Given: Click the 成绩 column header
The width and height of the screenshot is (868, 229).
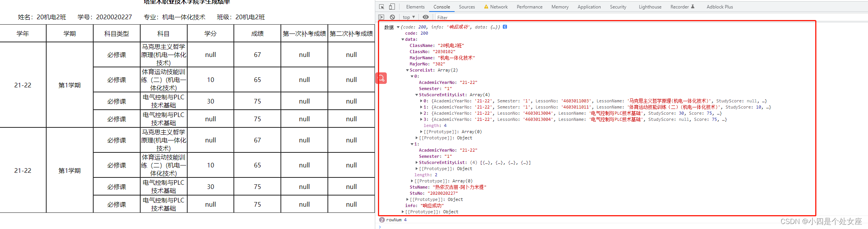Looking at the screenshot, I should pos(257,33).
